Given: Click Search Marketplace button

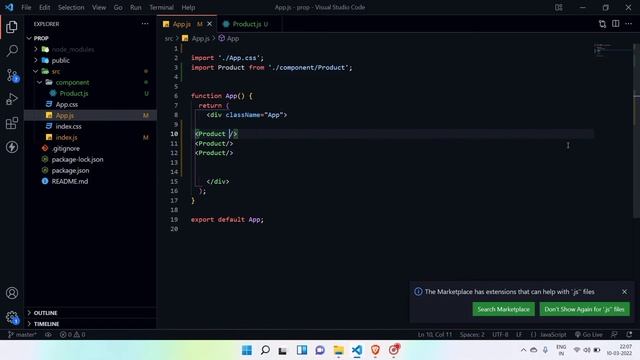Looking at the screenshot, I should coord(503,309).
